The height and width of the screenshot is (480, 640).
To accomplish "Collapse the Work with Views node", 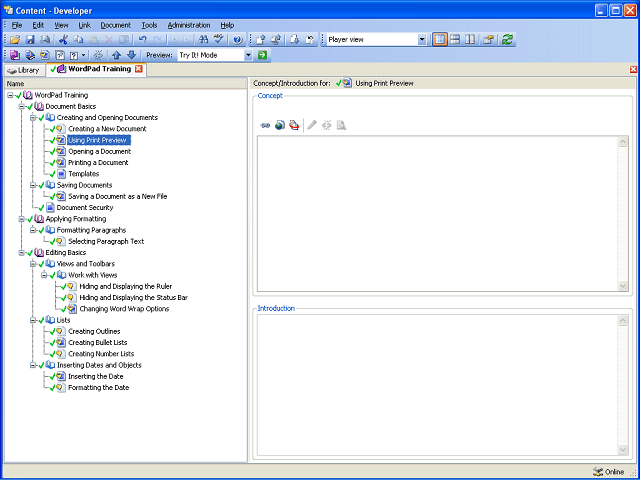I will (44, 276).
